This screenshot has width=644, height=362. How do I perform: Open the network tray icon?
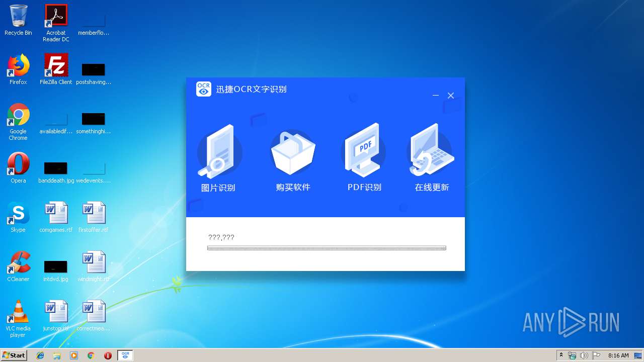point(572,355)
